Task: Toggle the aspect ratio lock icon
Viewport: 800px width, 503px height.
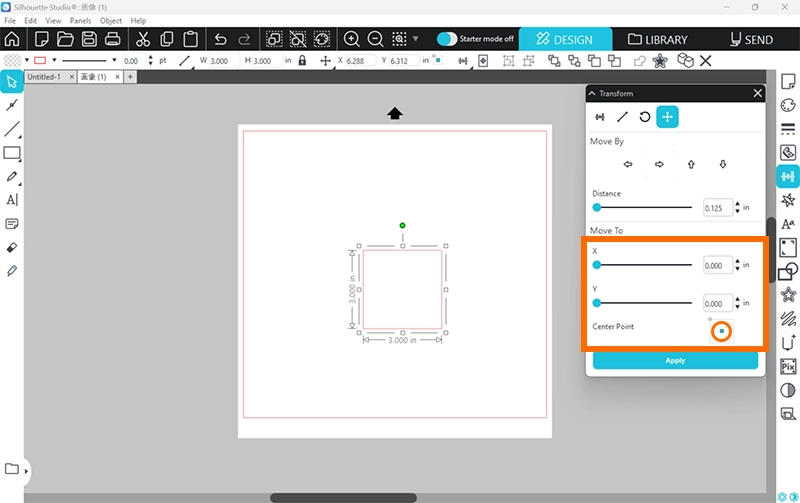Action: tap(302, 61)
